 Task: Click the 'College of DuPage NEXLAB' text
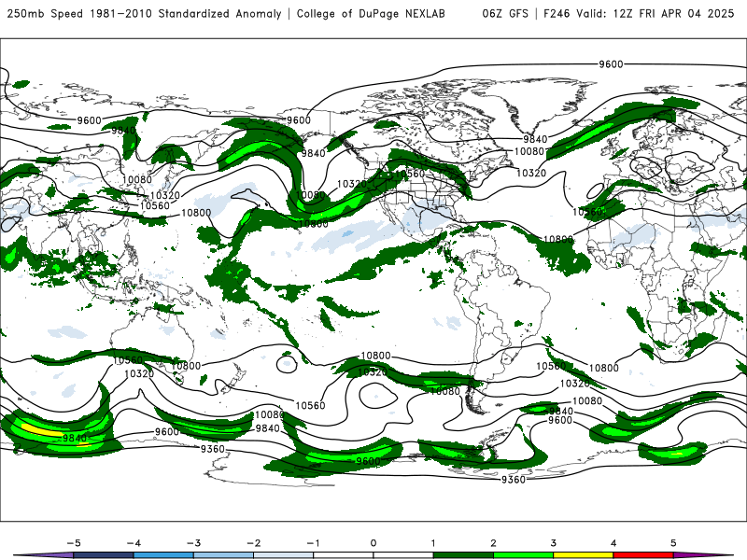tap(371, 13)
